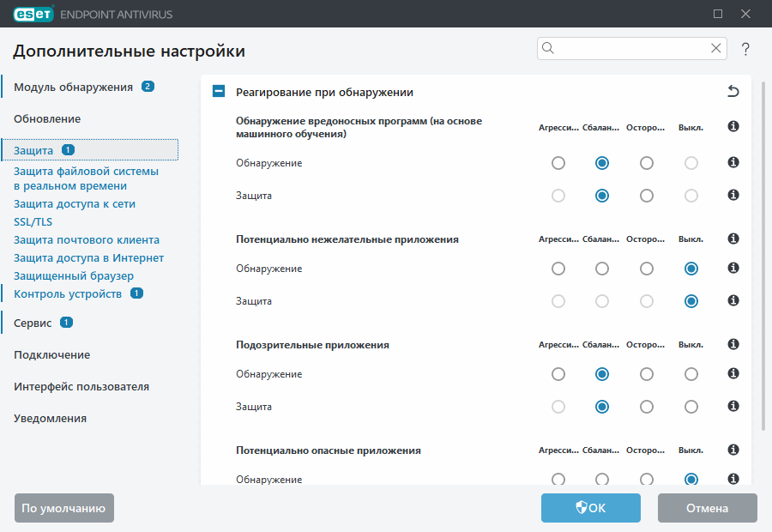Click the search magnifier icon
This screenshot has height=532, width=772.
tap(547, 48)
